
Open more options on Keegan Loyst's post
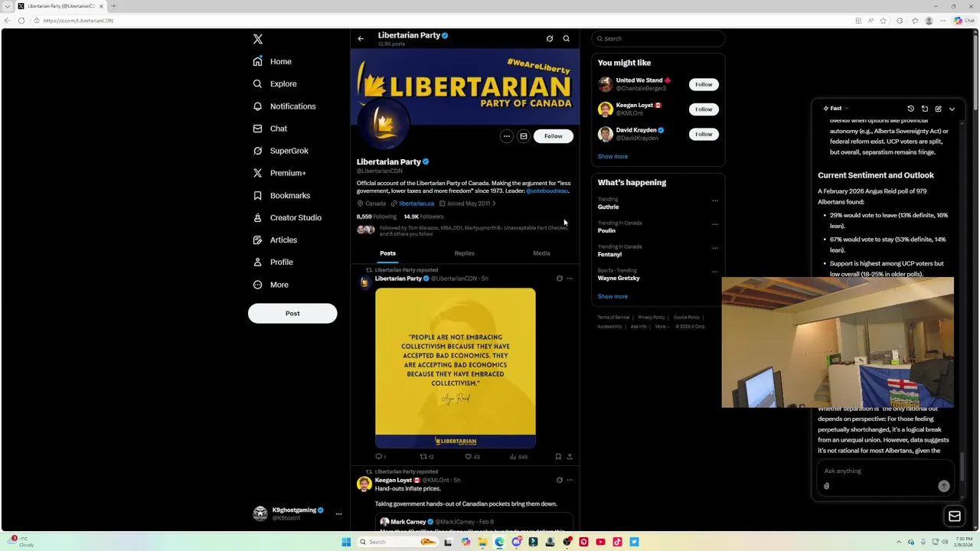click(x=570, y=480)
